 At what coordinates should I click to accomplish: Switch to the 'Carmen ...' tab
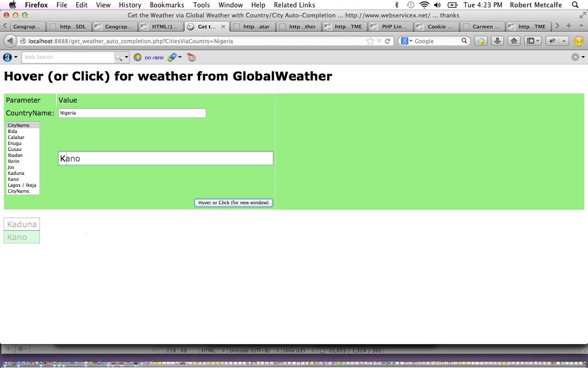point(482,26)
